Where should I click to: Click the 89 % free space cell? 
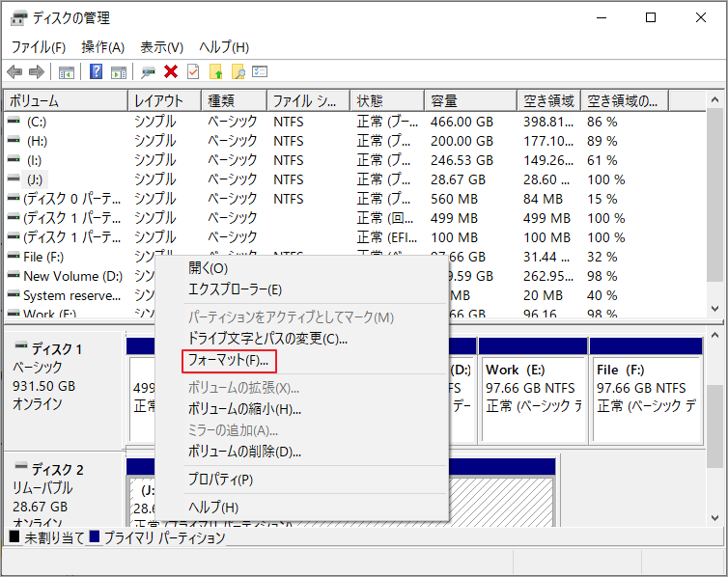pyautogui.click(x=602, y=141)
